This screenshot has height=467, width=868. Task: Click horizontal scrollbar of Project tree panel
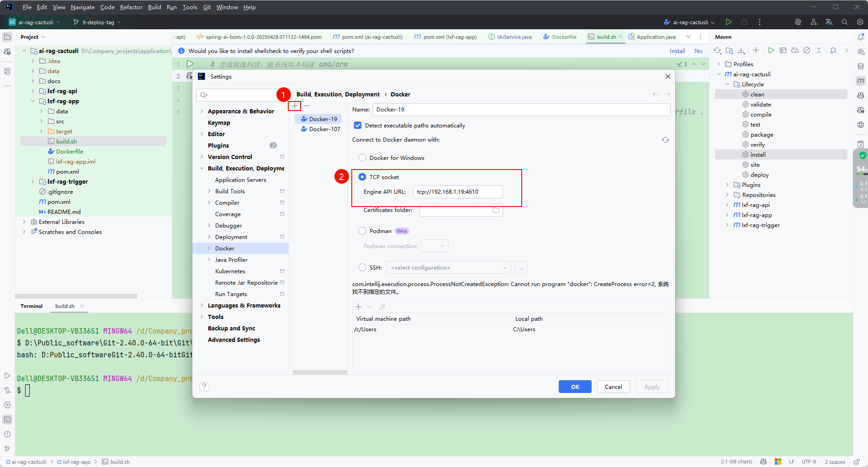(x=76, y=296)
